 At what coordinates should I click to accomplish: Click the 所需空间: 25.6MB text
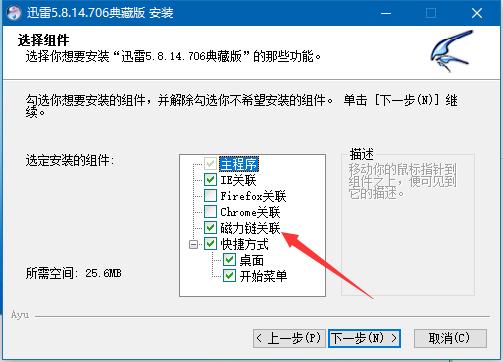(x=74, y=273)
